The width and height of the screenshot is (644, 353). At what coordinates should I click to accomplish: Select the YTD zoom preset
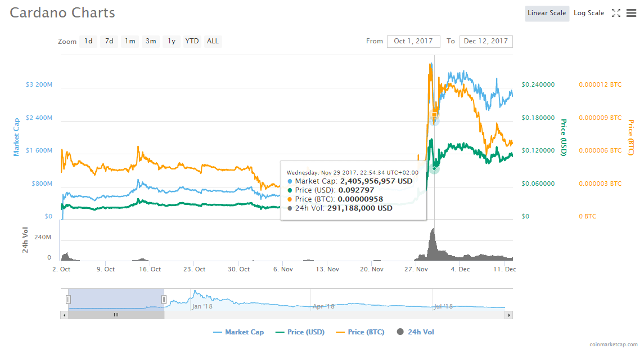[x=191, y=41]
